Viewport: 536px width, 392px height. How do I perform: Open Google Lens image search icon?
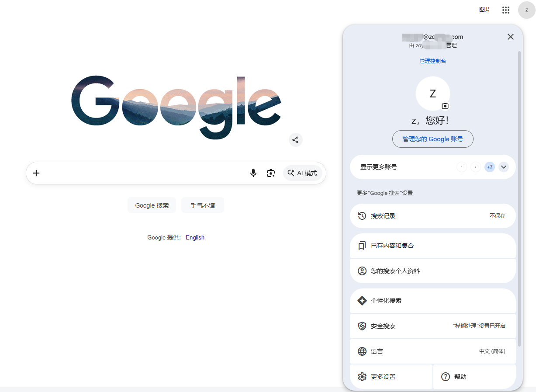(x=271, y=173)
